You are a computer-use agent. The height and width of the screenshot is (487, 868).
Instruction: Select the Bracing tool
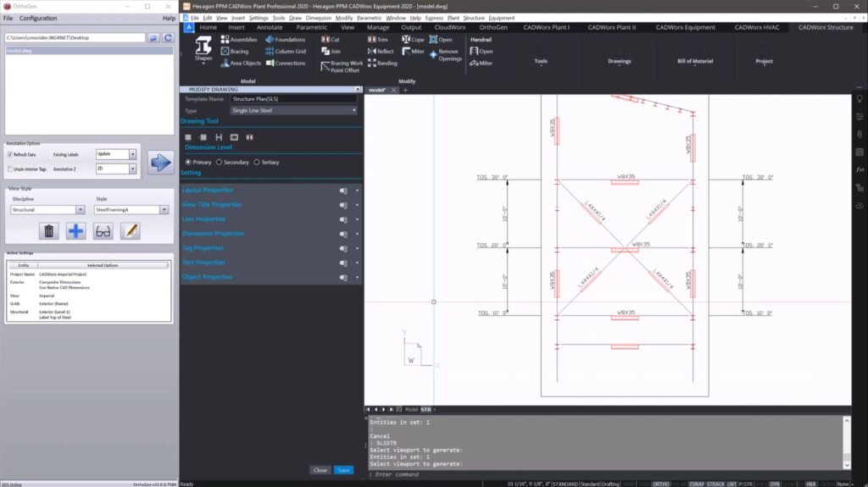(234, 52)
